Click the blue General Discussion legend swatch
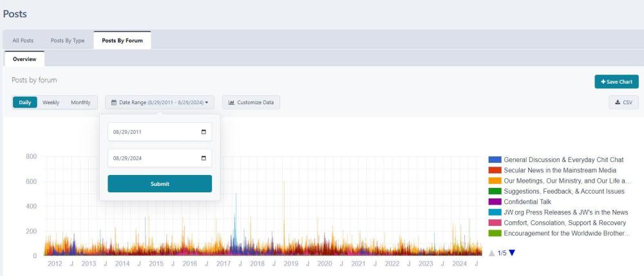The image size is (644, 276). (x=495, y=160)
